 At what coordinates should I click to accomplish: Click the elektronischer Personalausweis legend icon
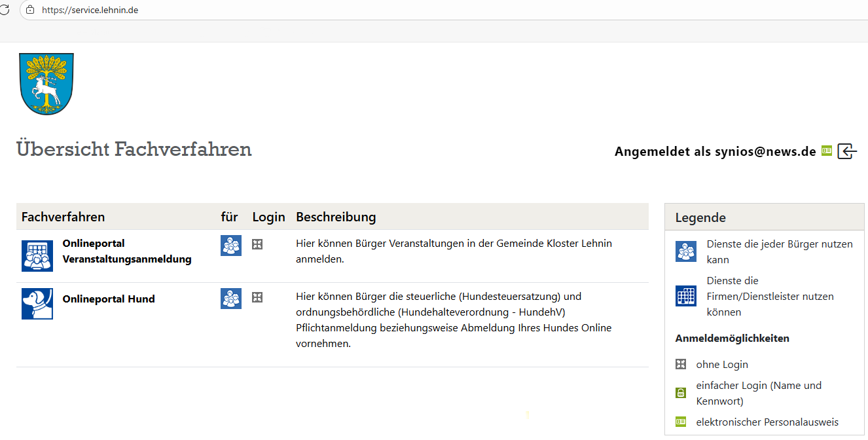tap(681, 422)
